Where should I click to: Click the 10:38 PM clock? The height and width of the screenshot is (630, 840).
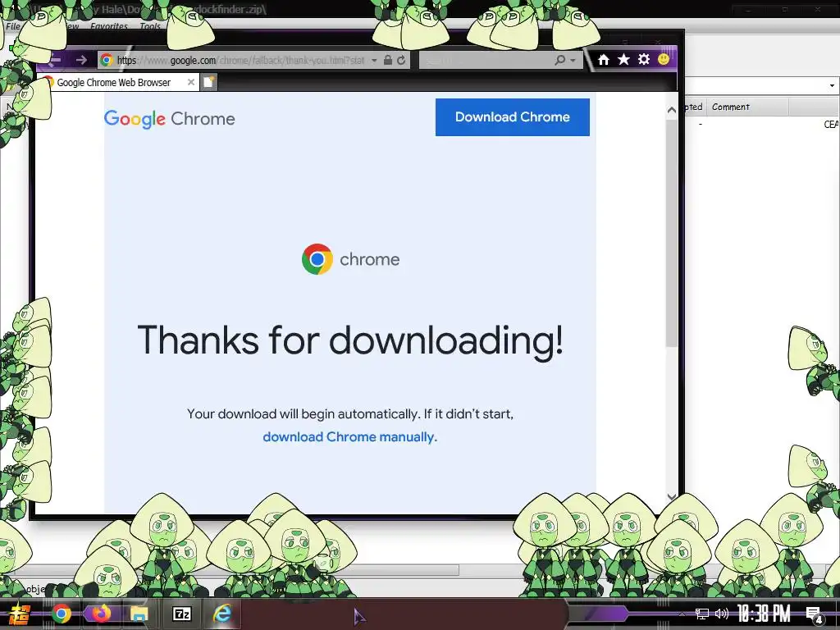point(764,614)
